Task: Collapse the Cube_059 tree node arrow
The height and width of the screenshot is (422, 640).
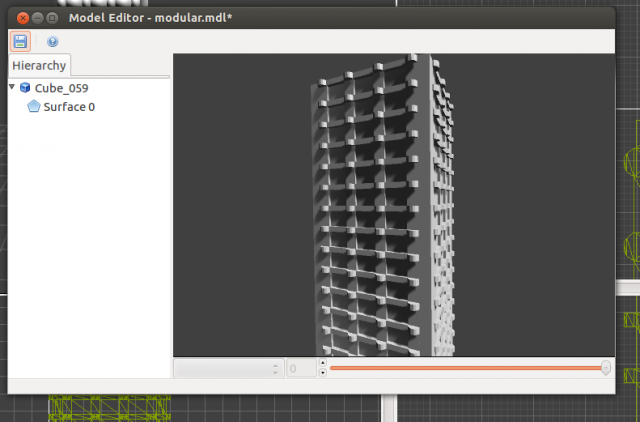Action: pyautogui.click(x=12, y=88)
